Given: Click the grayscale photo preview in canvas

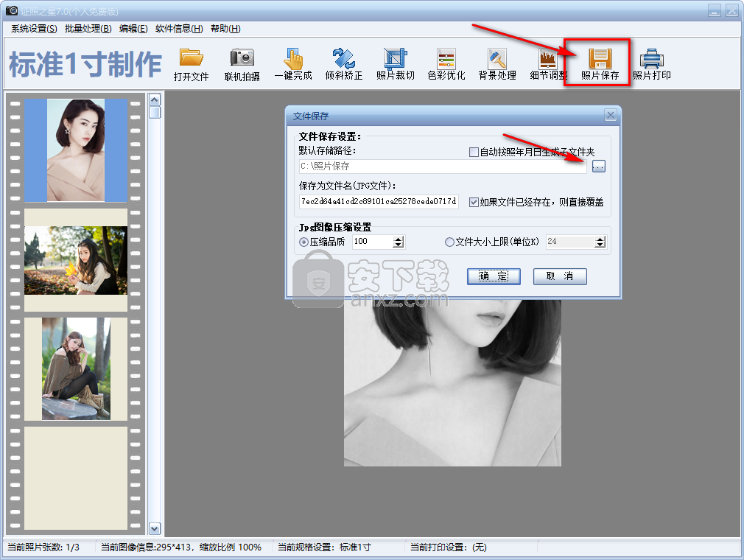Looking at the screenshot, I should [x=452, y=382].
